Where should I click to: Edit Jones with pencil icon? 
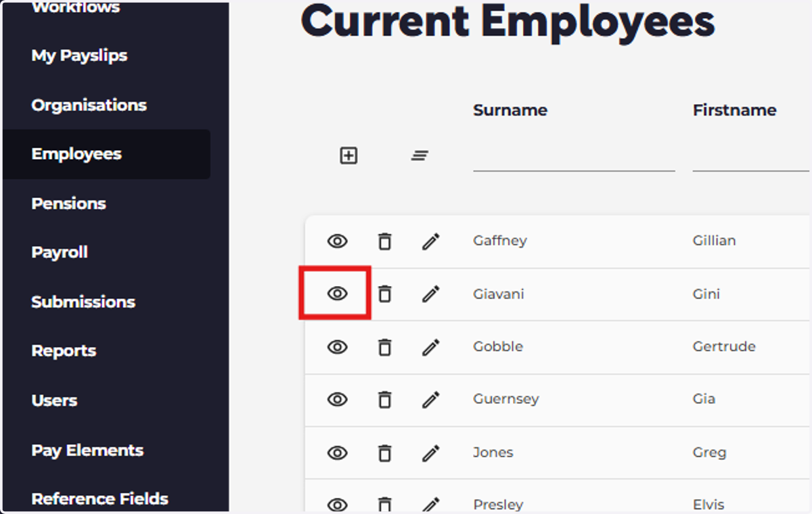tap(430, 452)
